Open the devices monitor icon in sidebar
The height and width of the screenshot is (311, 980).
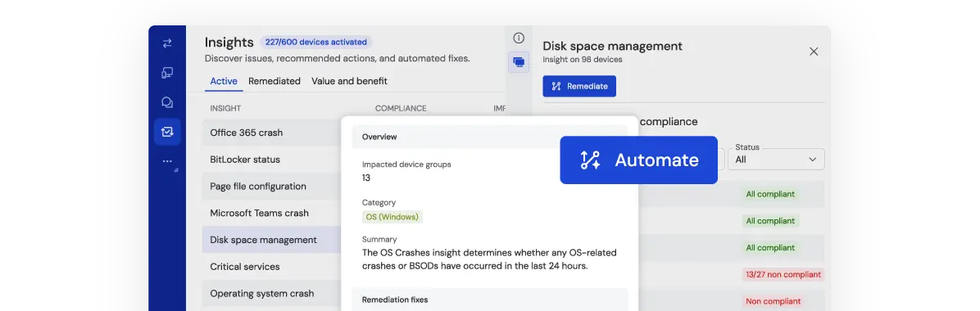coord(167,73)
